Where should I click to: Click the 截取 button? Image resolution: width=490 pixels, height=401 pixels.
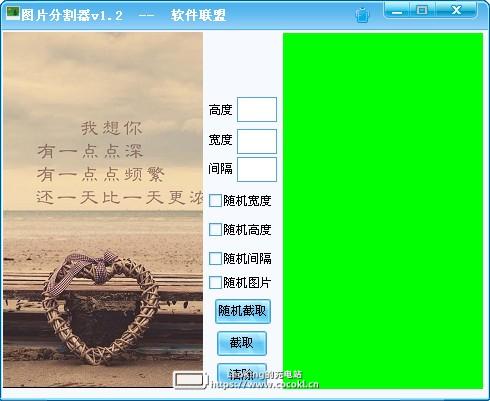pyautogui.click(x=242, y=343)
